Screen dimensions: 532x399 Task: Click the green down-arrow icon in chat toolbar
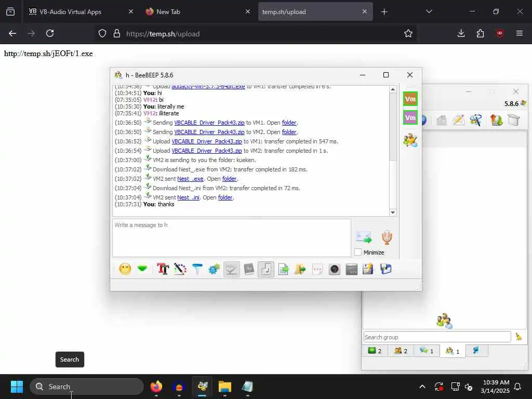(x=142, y=269)
